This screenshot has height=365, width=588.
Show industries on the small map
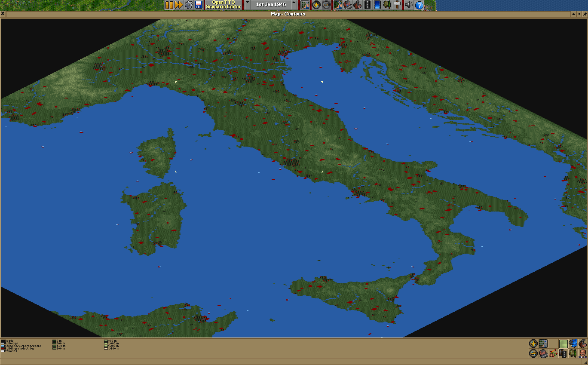click(583, 344)
